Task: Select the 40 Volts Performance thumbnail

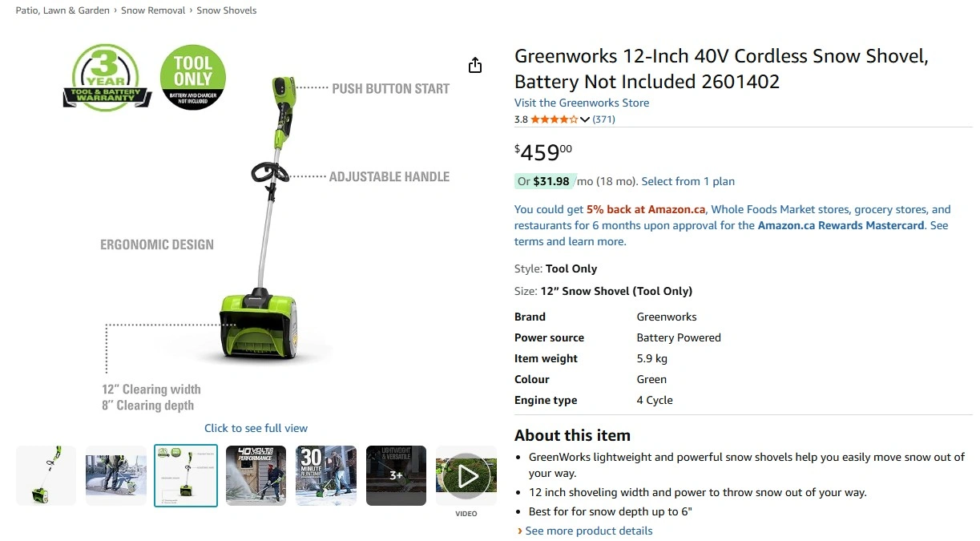Action: click(256, 476)
